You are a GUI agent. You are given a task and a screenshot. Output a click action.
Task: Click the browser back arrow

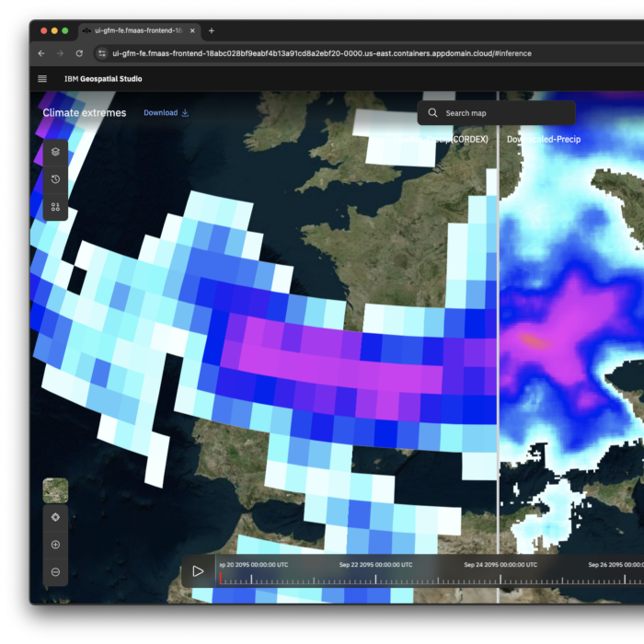(41, 53)
